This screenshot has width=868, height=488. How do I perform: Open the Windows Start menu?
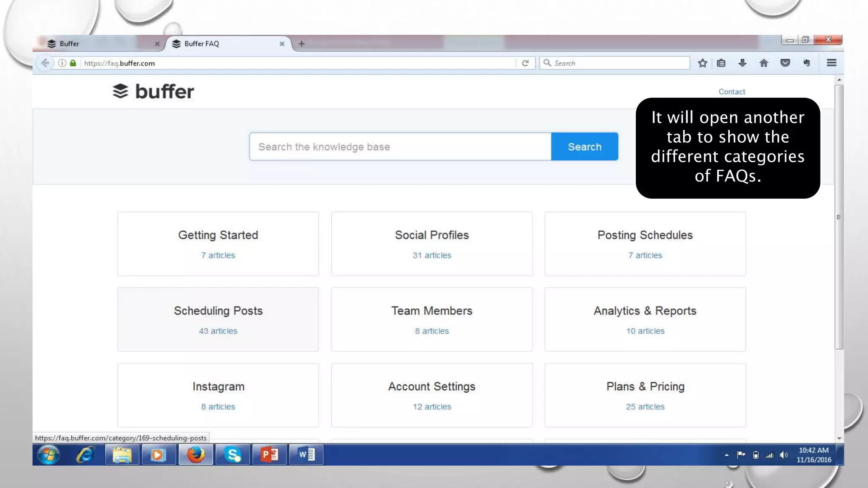(48, 455)
